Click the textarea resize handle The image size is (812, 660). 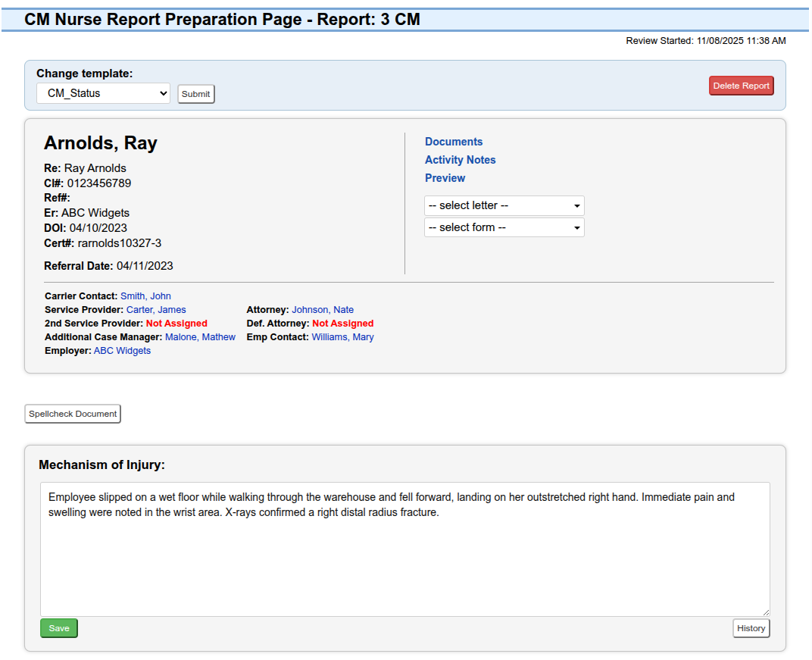[x=766, y=611]
